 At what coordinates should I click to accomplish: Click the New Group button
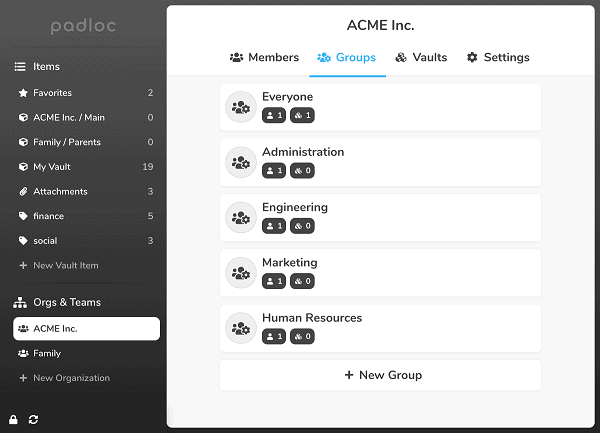click(x=380, y=375)
